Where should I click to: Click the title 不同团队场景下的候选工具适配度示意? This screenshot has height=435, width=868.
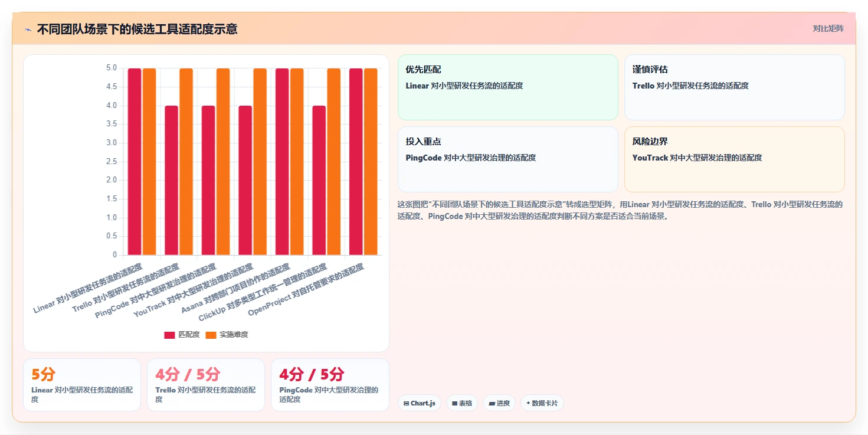tap(137, 29)
